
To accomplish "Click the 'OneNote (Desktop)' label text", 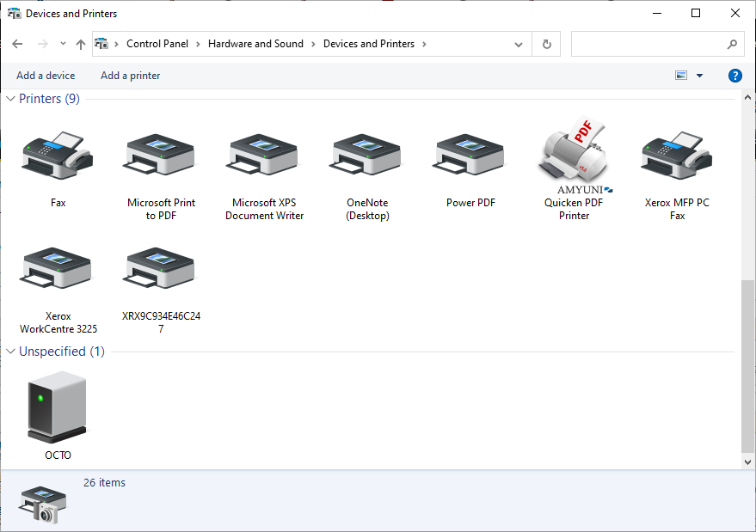I will click(x=367, y=209).
